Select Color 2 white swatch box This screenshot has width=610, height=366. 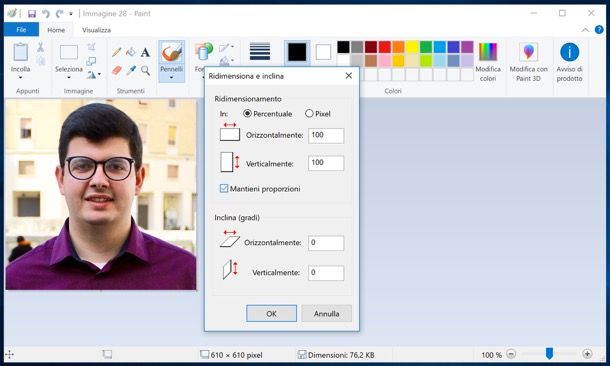point(323,52)
